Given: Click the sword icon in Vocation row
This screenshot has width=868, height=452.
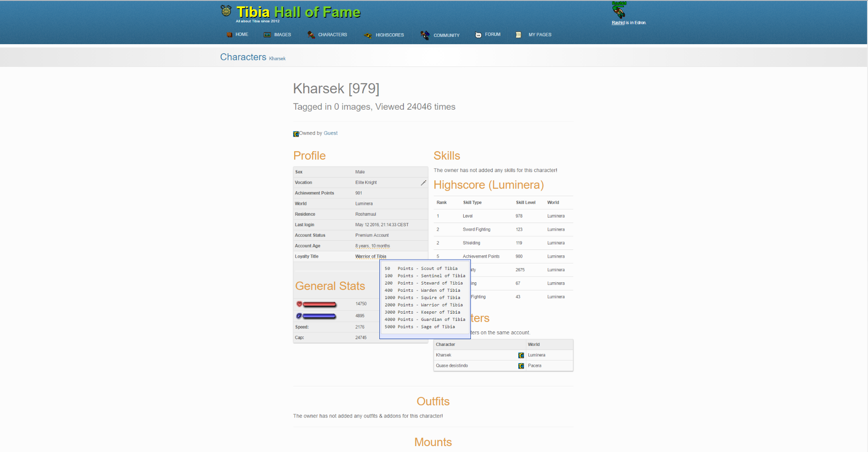Looking at the screenshot, I should [x=423, y=183].
